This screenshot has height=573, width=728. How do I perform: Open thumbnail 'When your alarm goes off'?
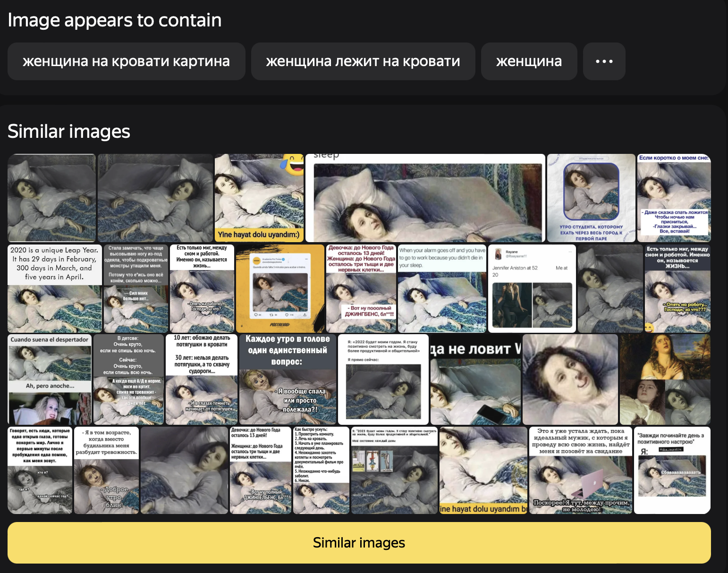(x=442, y=288)
